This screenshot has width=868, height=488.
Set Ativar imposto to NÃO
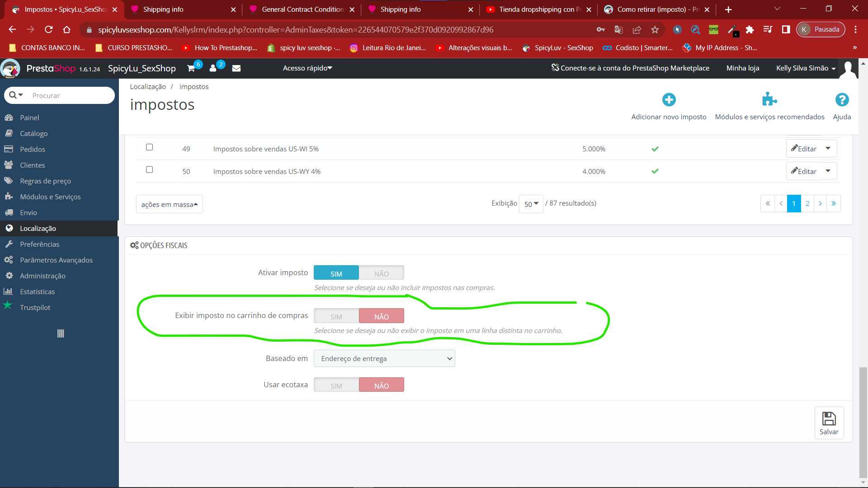coord(381,273)
